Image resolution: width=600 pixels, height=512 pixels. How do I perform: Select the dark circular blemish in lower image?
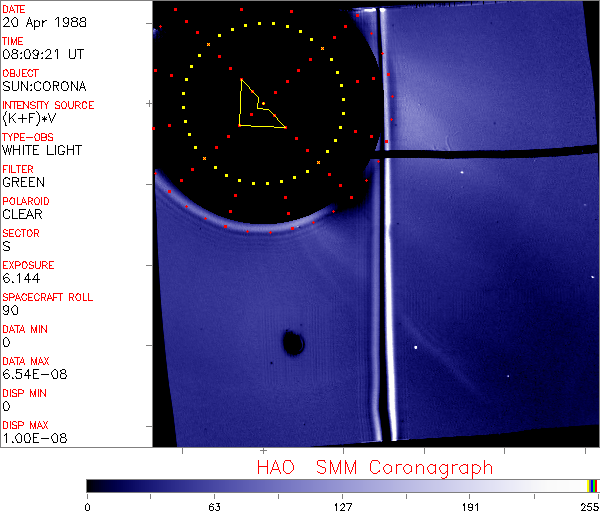tap(293, 344)
